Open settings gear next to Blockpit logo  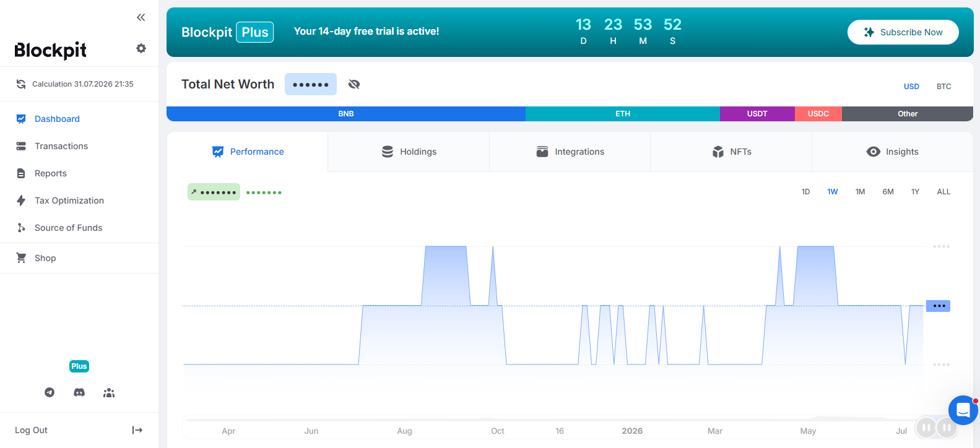[141, 48]
